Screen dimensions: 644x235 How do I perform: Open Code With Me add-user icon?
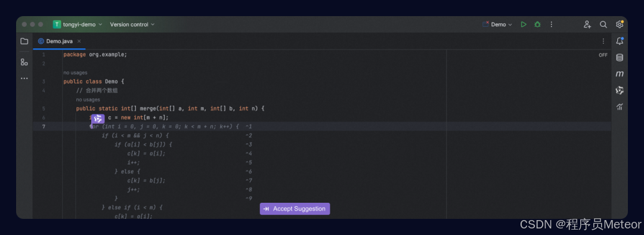tap(587, 24)
